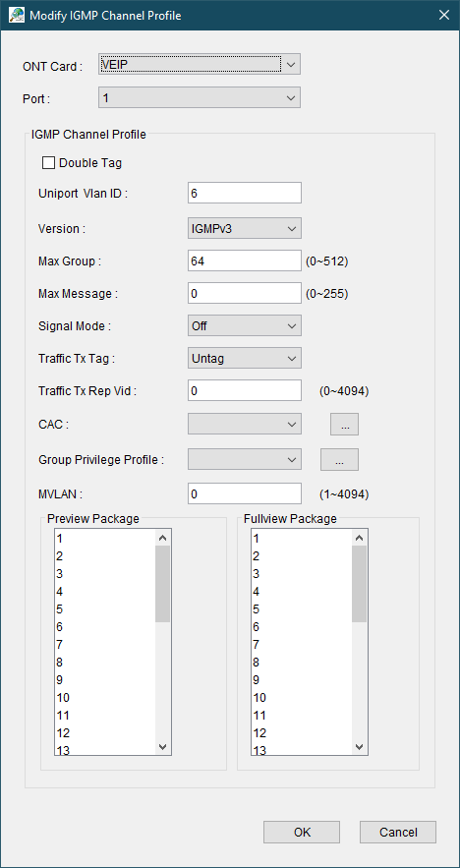Viewport: 460px width, 868px height.
Task: Open the Traffic Tx Tag dropdown
Action: 245,358
